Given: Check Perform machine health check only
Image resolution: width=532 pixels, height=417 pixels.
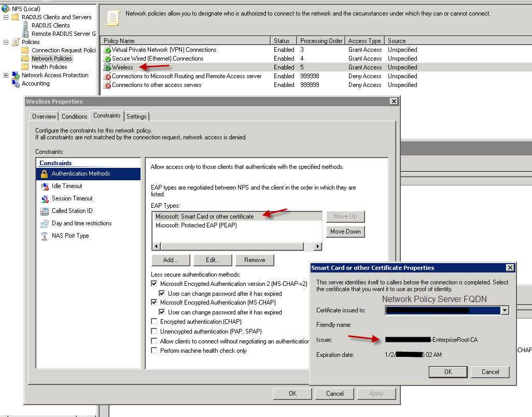Looking at the screenshot, I should point(154,351).
